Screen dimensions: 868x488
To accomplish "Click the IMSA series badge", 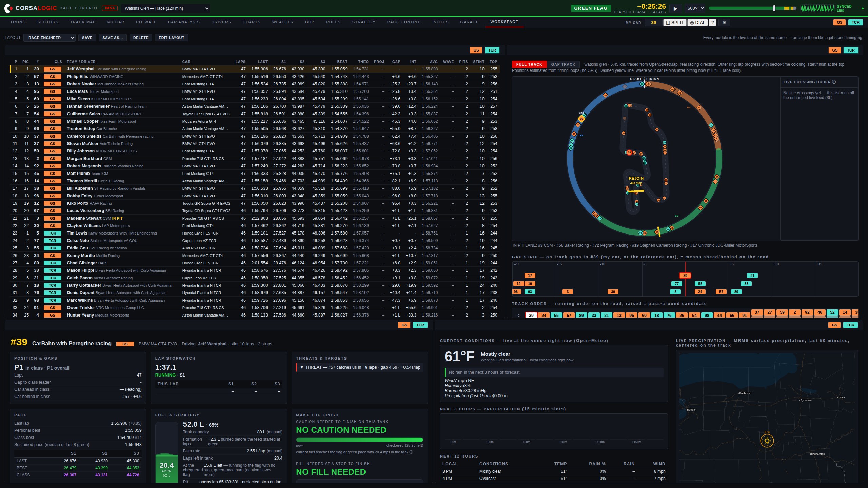I will pyautogui.click(x=110, y=8).
